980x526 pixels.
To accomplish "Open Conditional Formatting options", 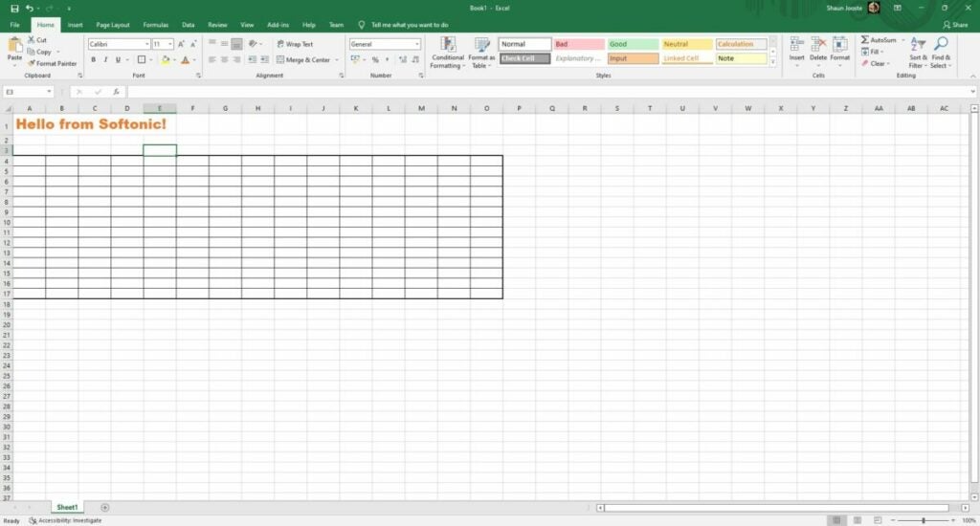I will click(x=448, y=53).
